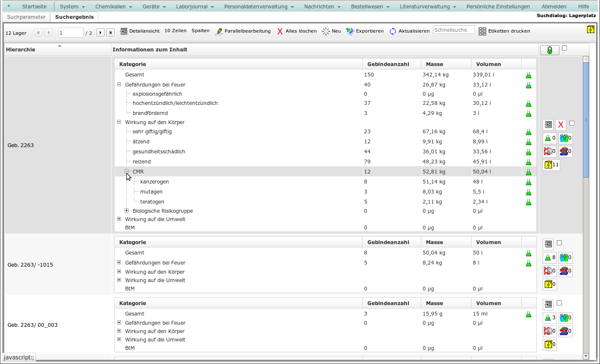
Task: Collapse the CMR tree node
Action: click(126, 171)
